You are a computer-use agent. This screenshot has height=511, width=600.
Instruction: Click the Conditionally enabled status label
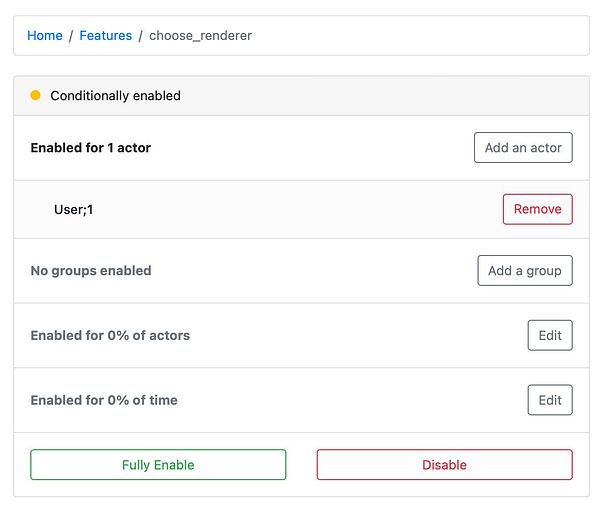click(x=115, y=96)
